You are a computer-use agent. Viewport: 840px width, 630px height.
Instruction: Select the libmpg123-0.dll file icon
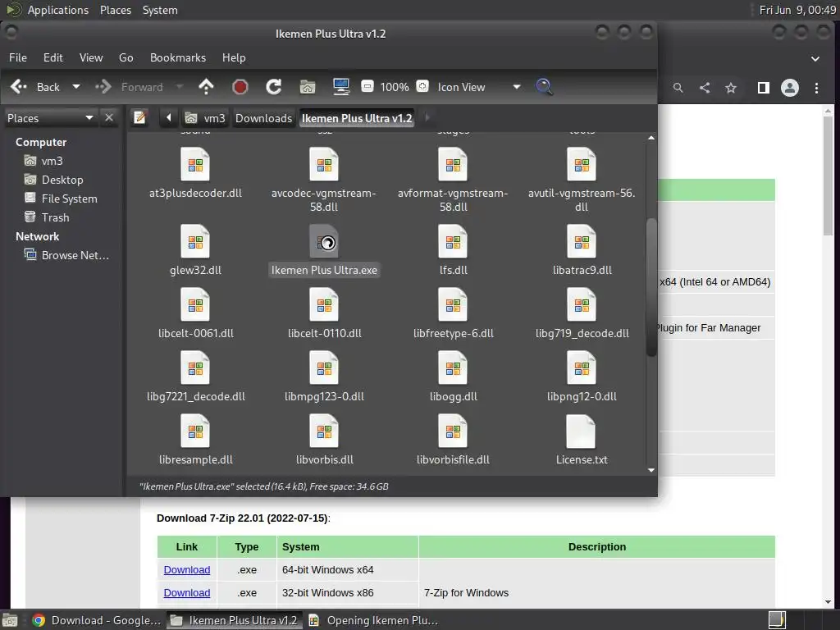click(x=324, y=368)
